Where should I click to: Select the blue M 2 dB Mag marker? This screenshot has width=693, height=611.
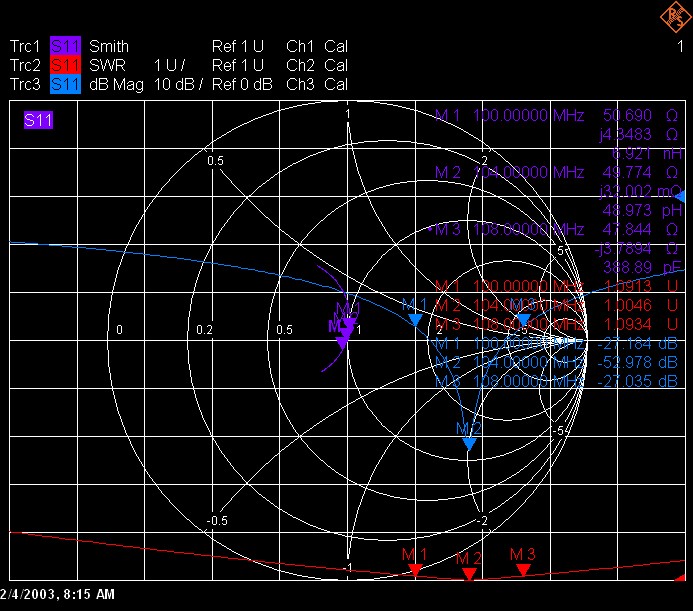(x=469, y=444)
